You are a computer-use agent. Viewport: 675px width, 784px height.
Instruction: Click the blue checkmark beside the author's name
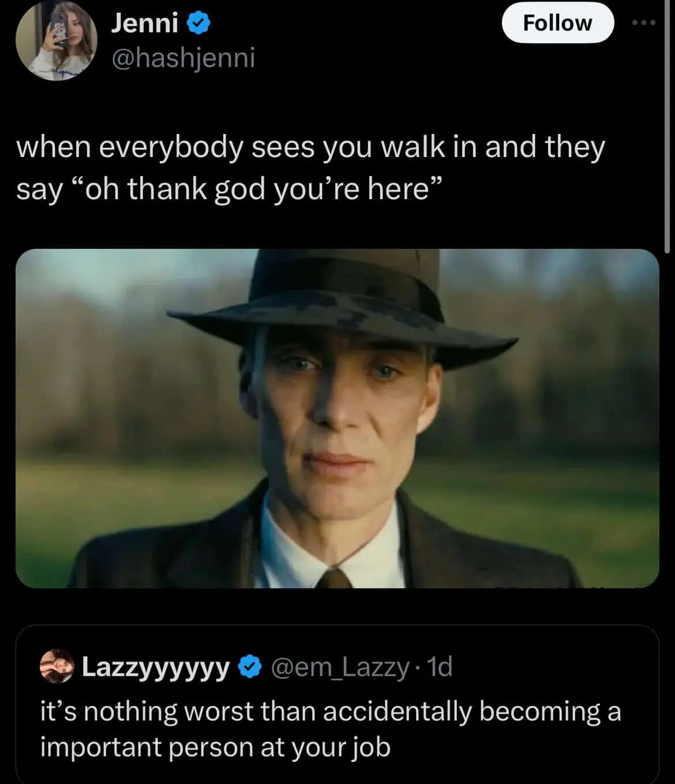click(x=197, y=22)
